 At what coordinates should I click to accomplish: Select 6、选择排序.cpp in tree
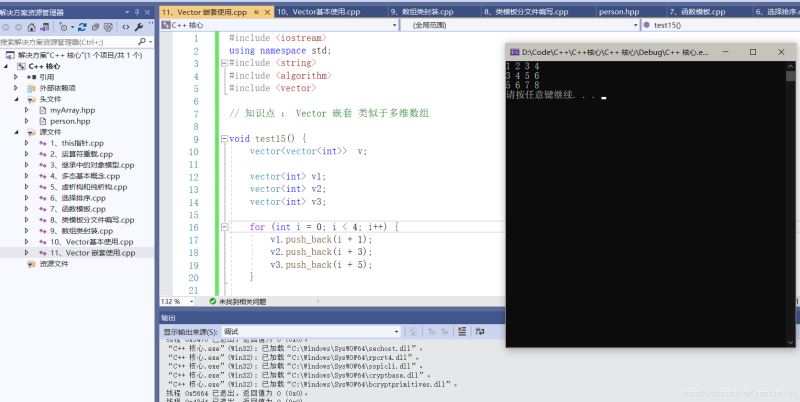pos(78,198)
